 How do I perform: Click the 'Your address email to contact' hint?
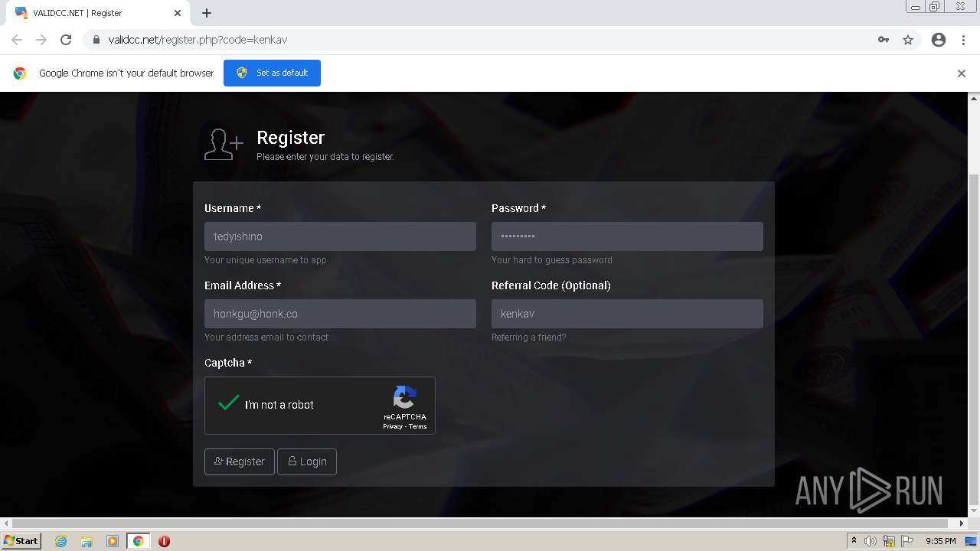click(266, 337)
